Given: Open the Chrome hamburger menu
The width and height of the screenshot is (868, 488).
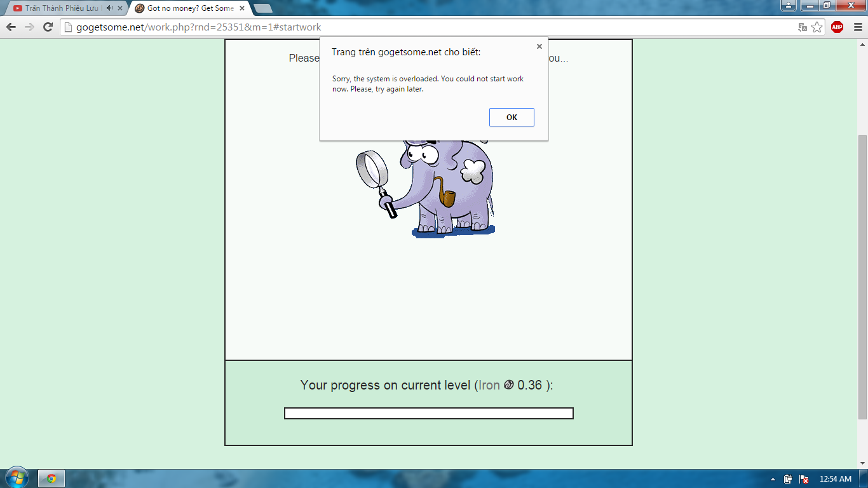Looking at the screenshot, I should click(858, 27).
